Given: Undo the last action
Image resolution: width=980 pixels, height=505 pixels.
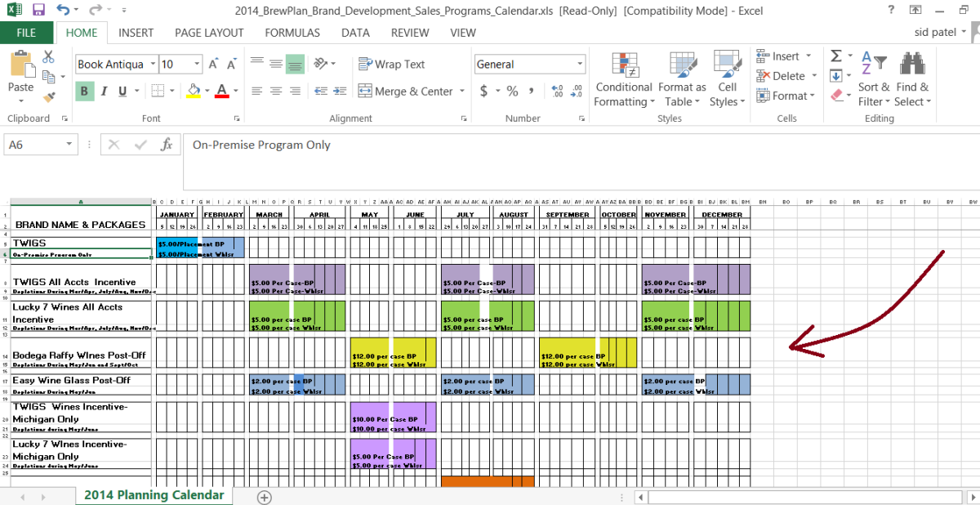Looking at the screenshot, I should 64,11.
